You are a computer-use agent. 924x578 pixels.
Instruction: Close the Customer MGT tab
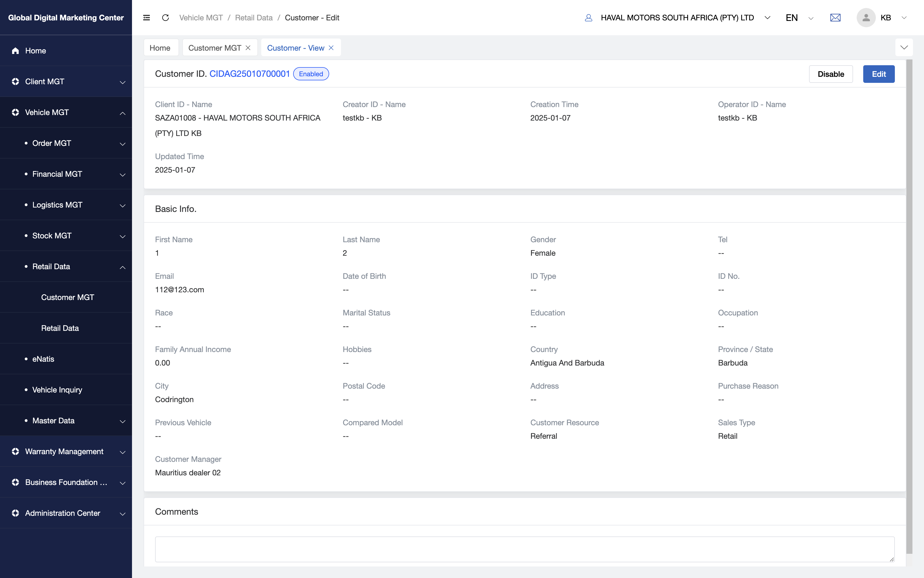[x=248, y=48]
